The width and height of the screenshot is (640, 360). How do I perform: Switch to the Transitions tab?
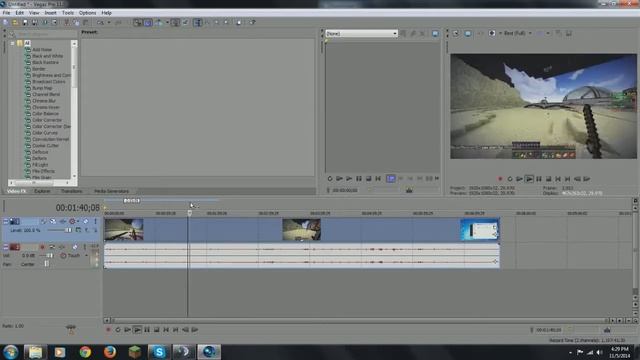71,191
